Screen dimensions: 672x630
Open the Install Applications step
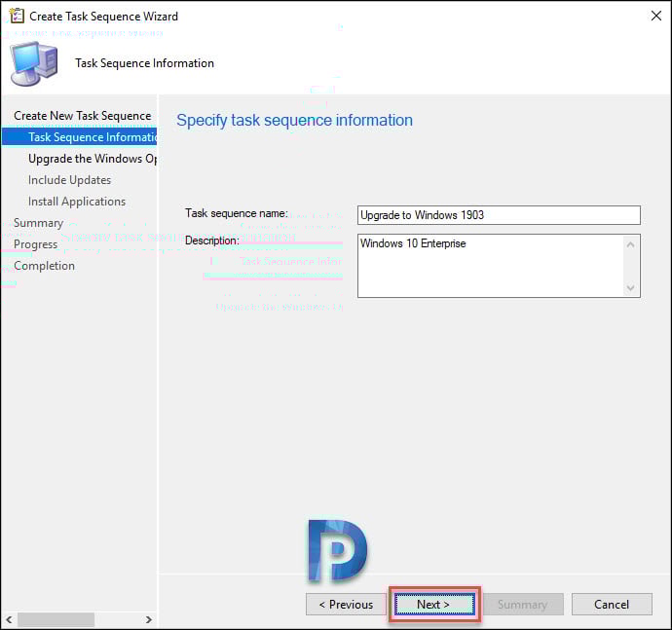coord(77,202)
